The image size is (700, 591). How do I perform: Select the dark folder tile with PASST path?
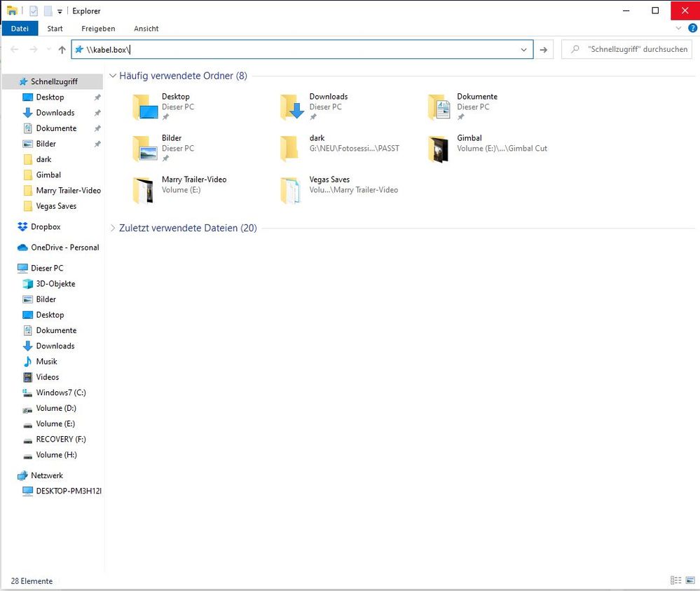(x=340, y=149)
